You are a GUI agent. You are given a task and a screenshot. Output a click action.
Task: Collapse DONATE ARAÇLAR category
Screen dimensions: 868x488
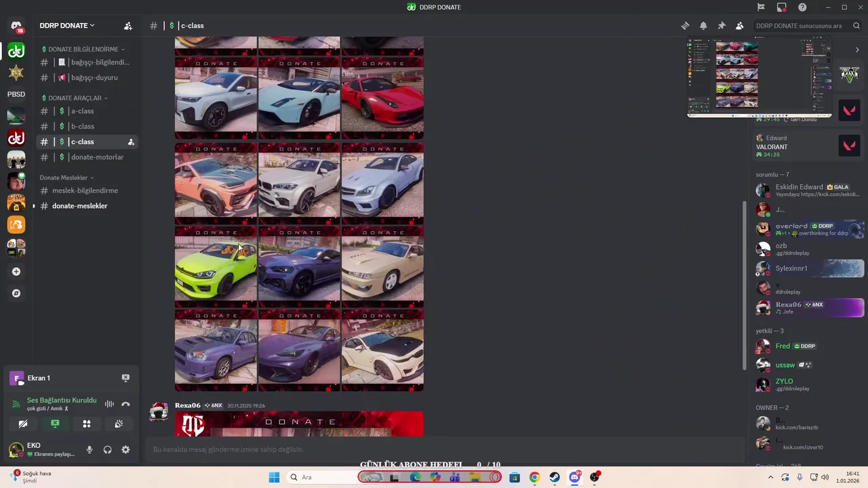(75, 98)
